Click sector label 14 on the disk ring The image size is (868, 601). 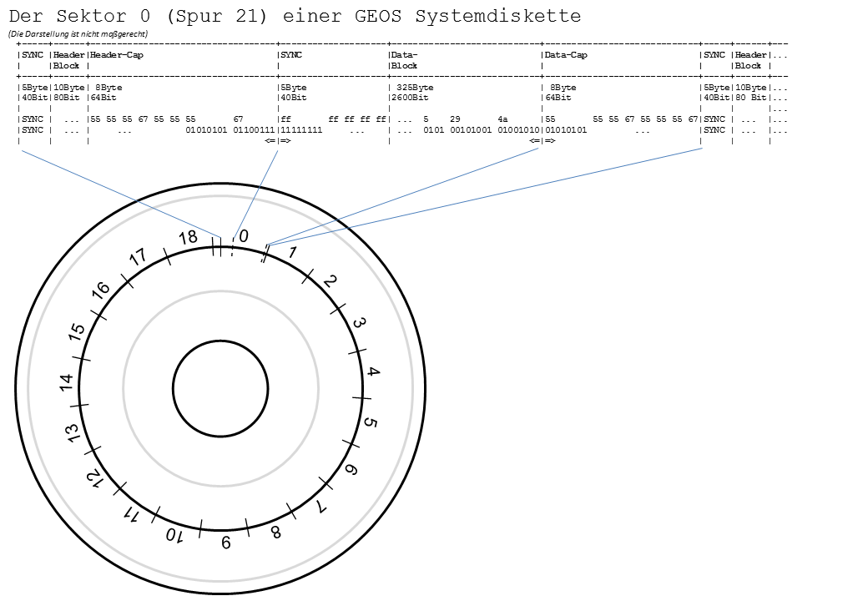tap(67, 382)
